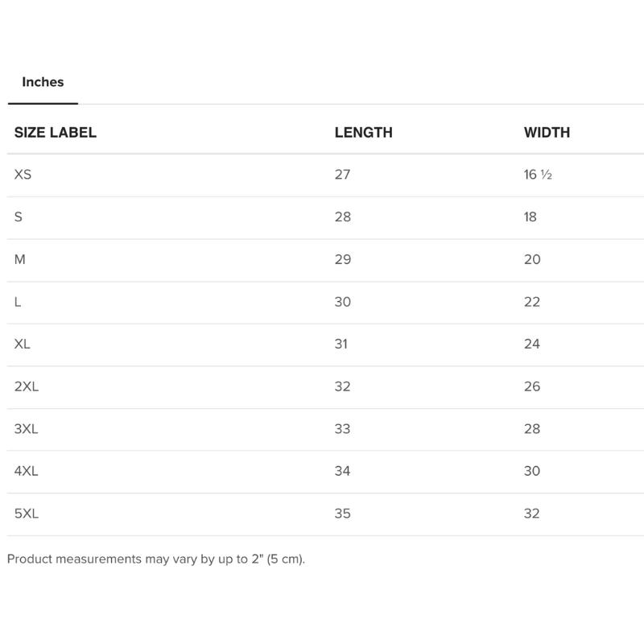Select the Inches tab
The width and height of the screenshot is (644, 644).
pyautogui.click(x=43, y=82)
